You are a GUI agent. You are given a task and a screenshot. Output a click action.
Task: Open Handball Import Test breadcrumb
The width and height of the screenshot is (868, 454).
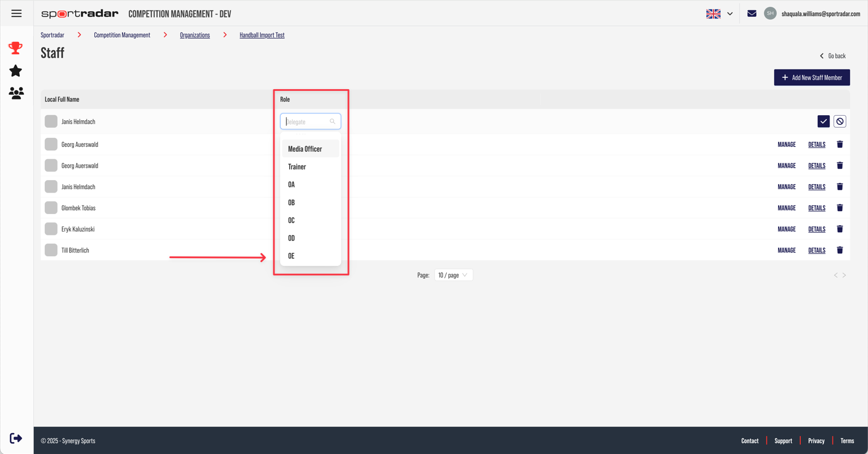(x=262, y=35)
